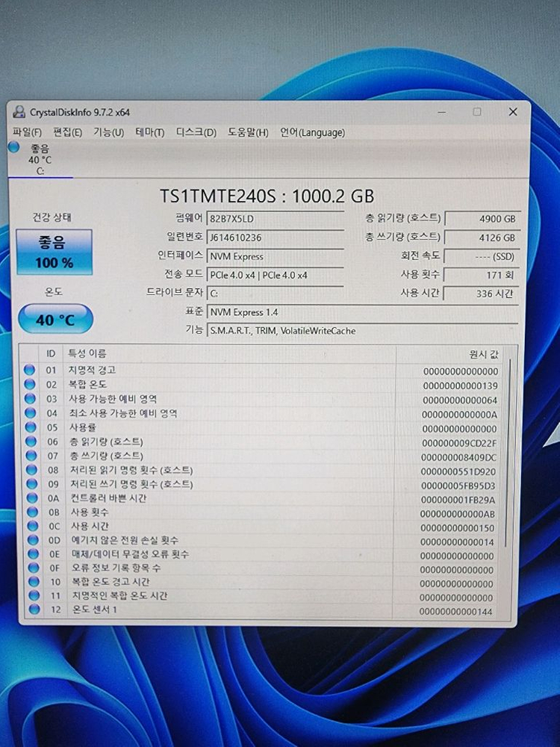Click the status icon for 0E 매체/데이터 무결성 오류
Screen dimensions: 560x747
tap(33, 554)
